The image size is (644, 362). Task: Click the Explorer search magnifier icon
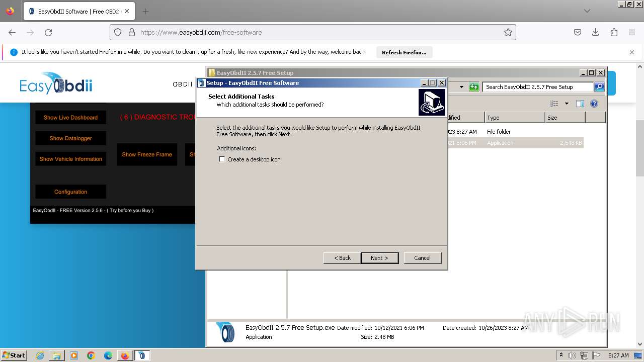click(599, 87)
